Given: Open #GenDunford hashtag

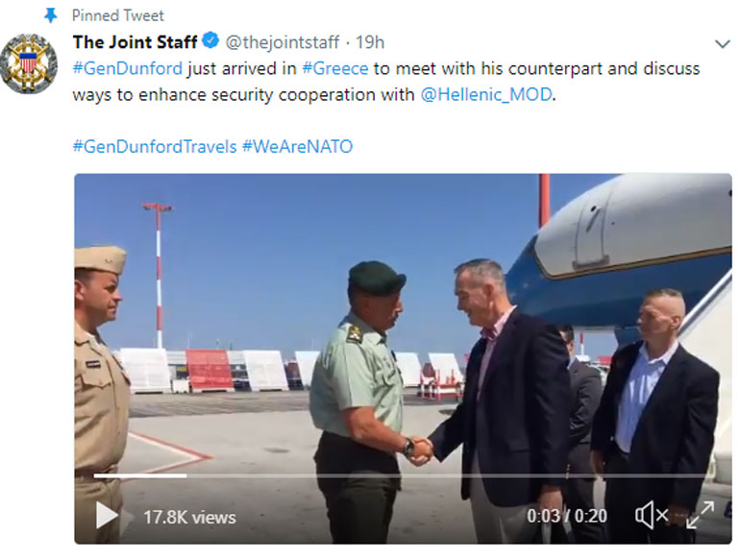Looking at the screenshot, I should 128,69.
